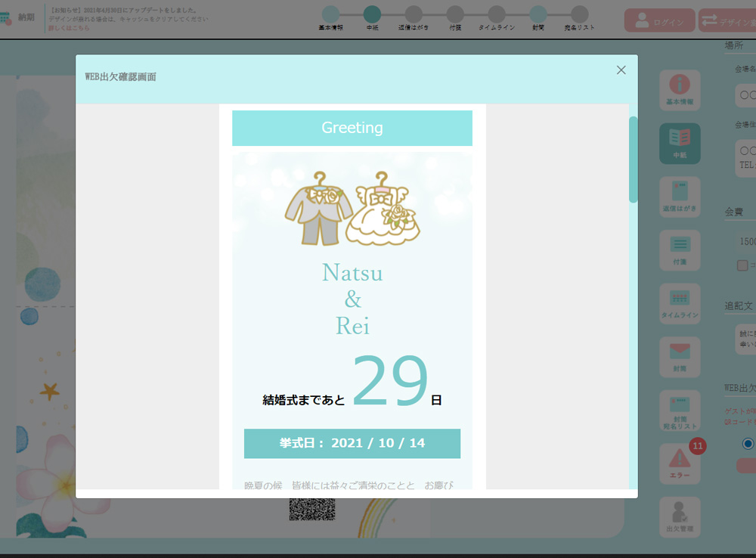Click the red 11 error count badge
Image resolution: width=756 pixels, height=558 pixels.
[x=698, y=445]
